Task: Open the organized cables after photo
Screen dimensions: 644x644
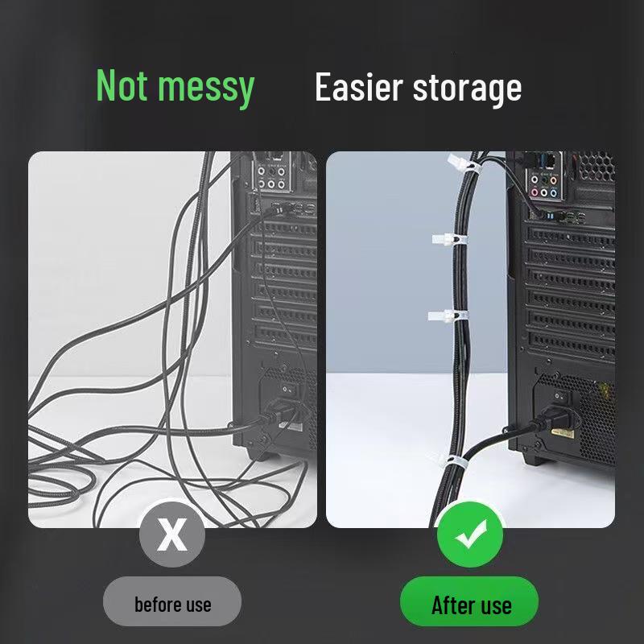Action: point(470,340)
